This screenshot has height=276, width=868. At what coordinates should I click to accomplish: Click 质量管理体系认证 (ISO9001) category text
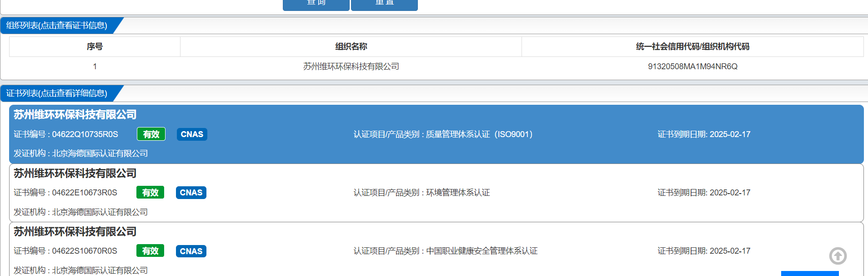[479, 134]
